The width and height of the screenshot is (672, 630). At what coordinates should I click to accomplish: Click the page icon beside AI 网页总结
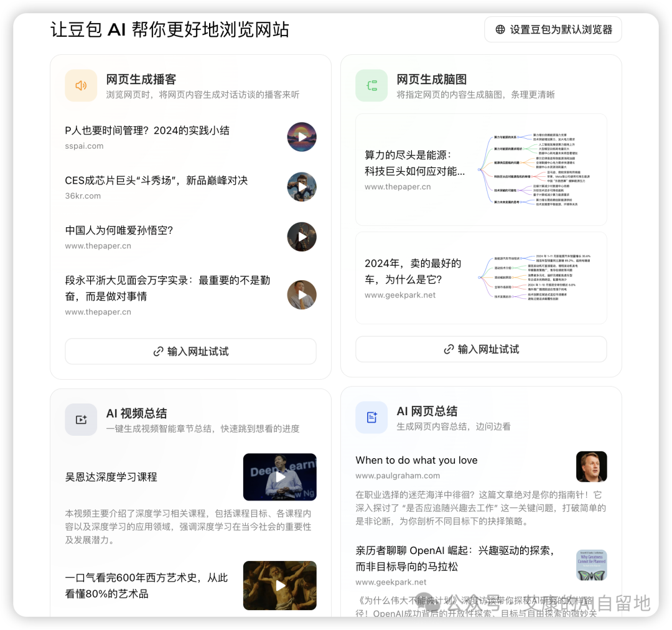point(371,418)
